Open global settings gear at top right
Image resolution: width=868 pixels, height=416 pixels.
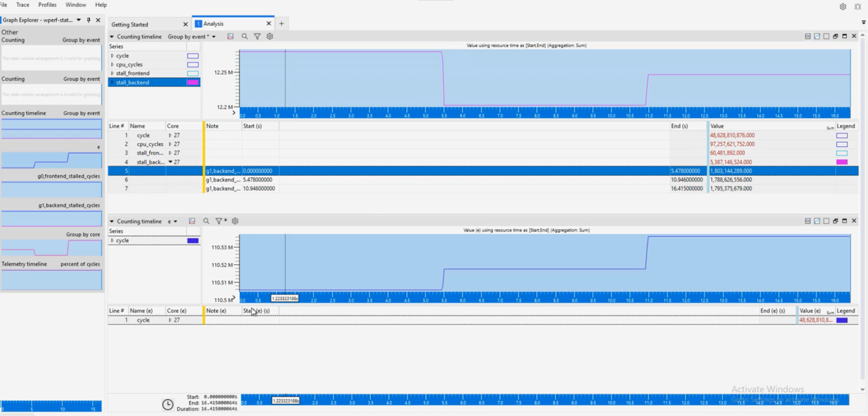click(843, 7)
